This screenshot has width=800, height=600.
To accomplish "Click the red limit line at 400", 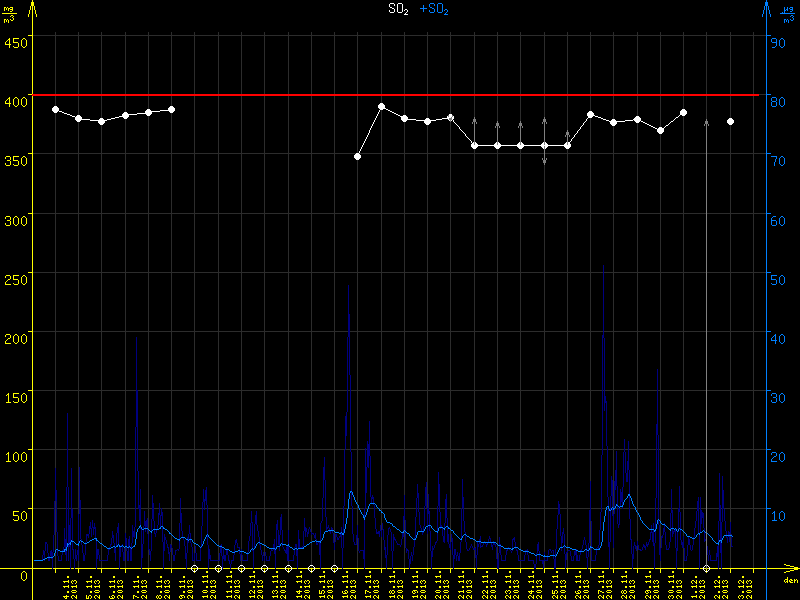I will tap(400, 95).
